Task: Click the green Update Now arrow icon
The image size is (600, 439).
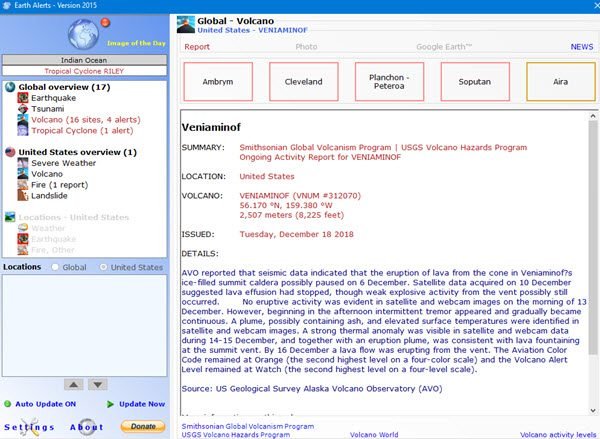Action: (x=110, y=404)
